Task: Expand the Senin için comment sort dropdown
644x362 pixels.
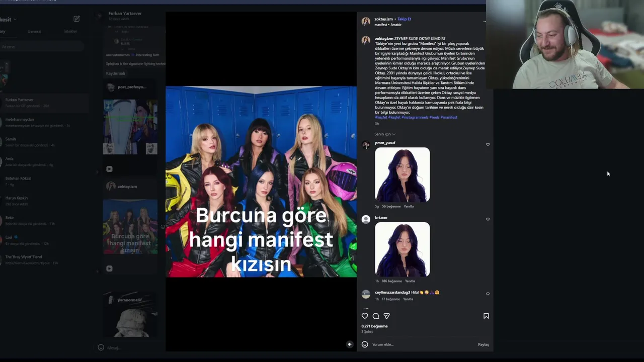Action: tap(385, 134)
